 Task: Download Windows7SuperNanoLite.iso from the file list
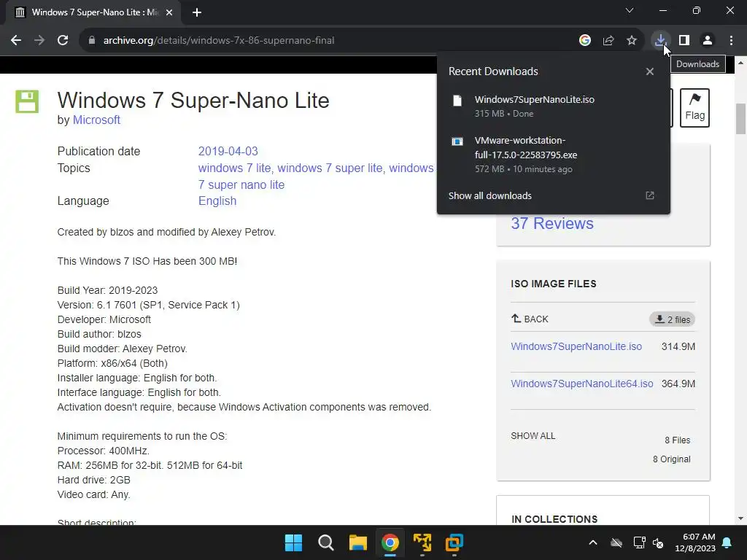pyautogui.click(x=576, y=346)
